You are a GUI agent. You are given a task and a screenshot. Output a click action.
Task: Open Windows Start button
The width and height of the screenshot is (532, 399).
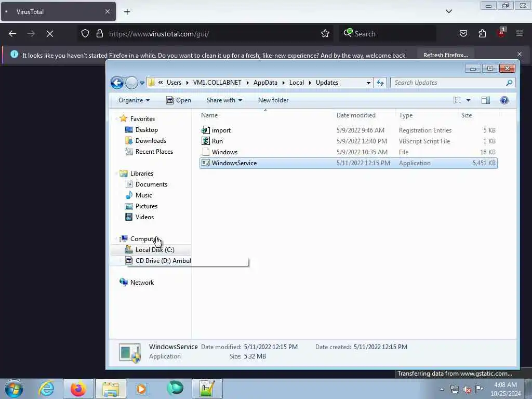coord(14,389)
